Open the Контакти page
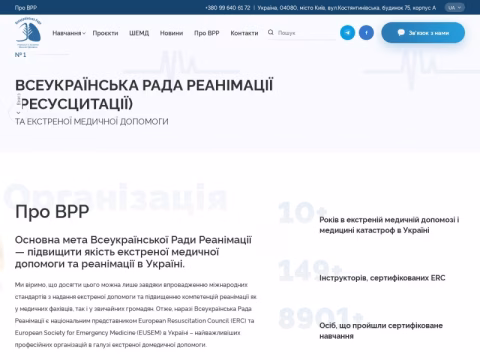The width and height of the screenshot is (480, 360). [244, 33]
